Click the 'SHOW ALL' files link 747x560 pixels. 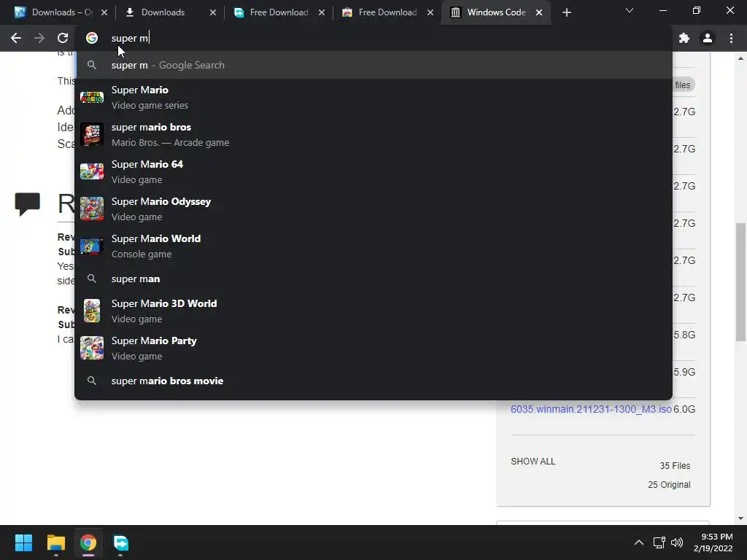pos(533,462)
